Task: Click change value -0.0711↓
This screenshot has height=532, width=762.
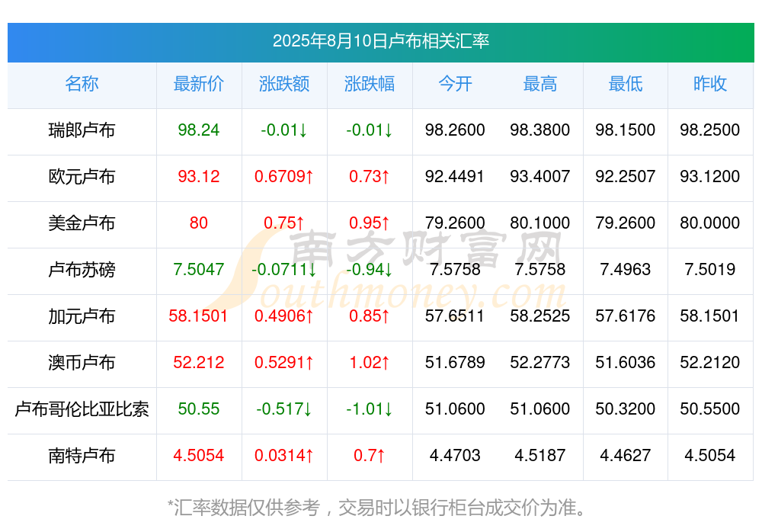Action: [x=284, y=269]
